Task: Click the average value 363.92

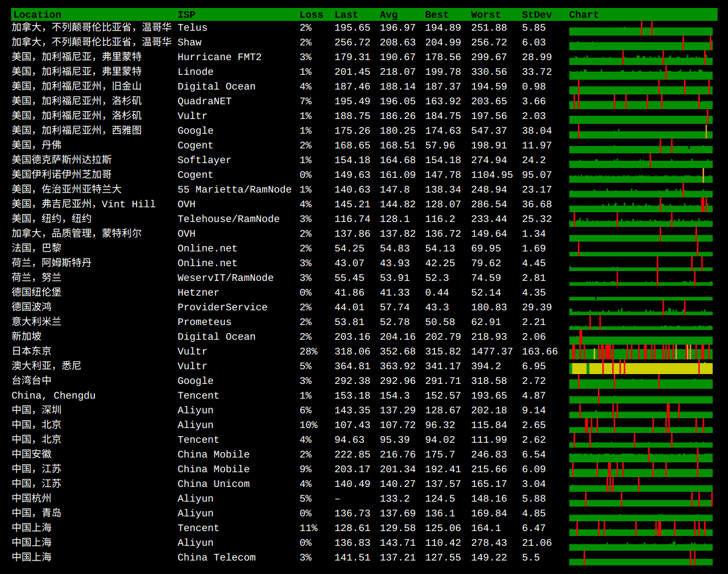Action: tap(398, 366)
